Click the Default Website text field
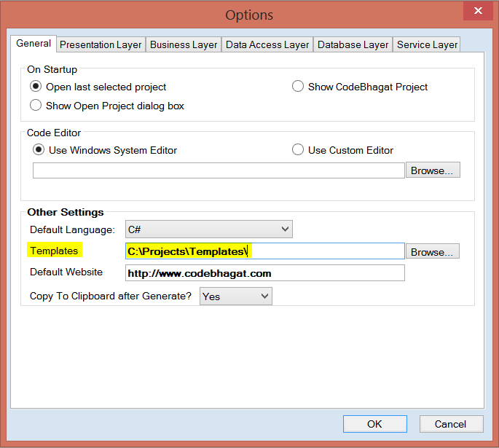The height and width of the screenshot is (448, 499). pyautogui.click(x=264, y=274)
